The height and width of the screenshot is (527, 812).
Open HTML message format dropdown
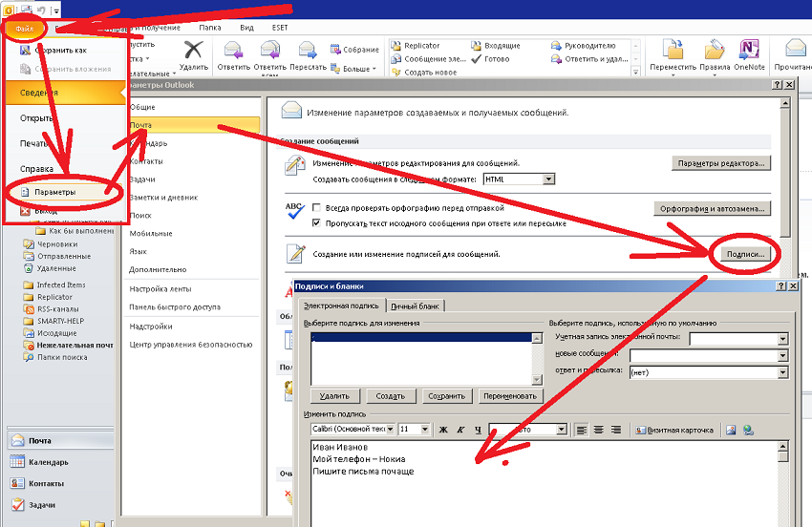pyautogui.click(x=549, y=179)
